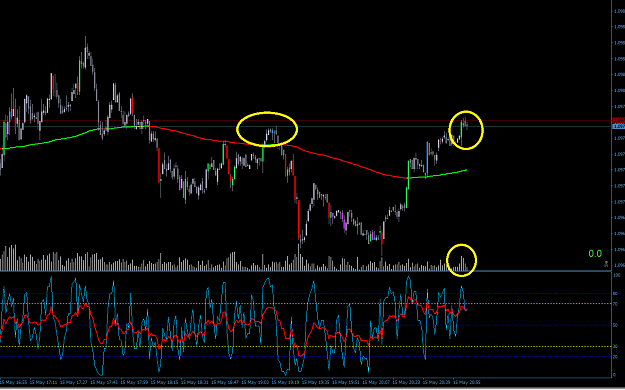The image size is (625, 390).
Task: Click the 0 level on the oscillator scale
Action: coord(615,375)
